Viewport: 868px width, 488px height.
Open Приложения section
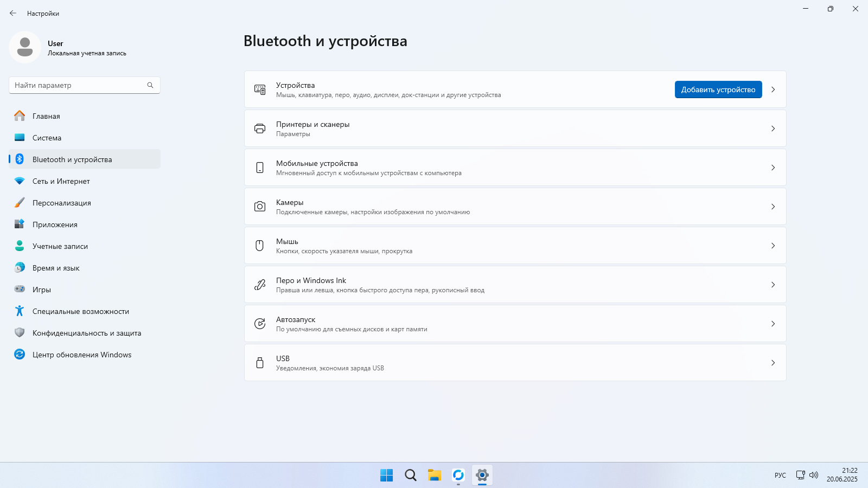(85, 224)
